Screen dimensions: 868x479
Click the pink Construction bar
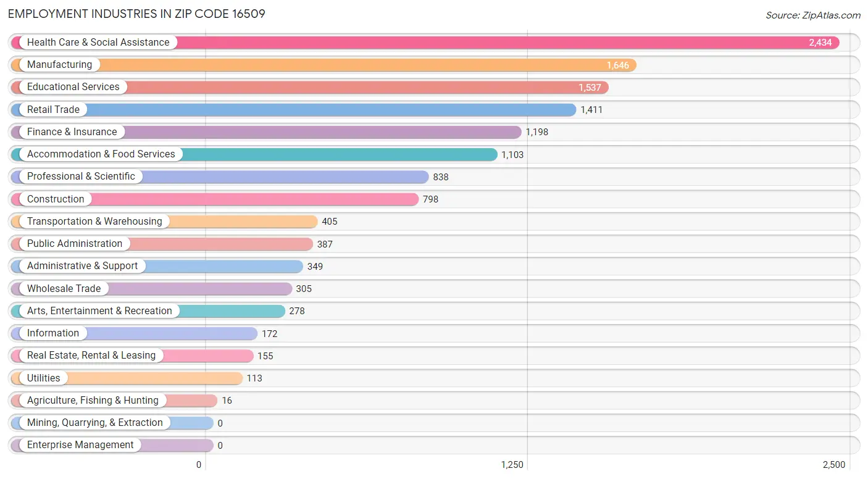click(215, 199)
